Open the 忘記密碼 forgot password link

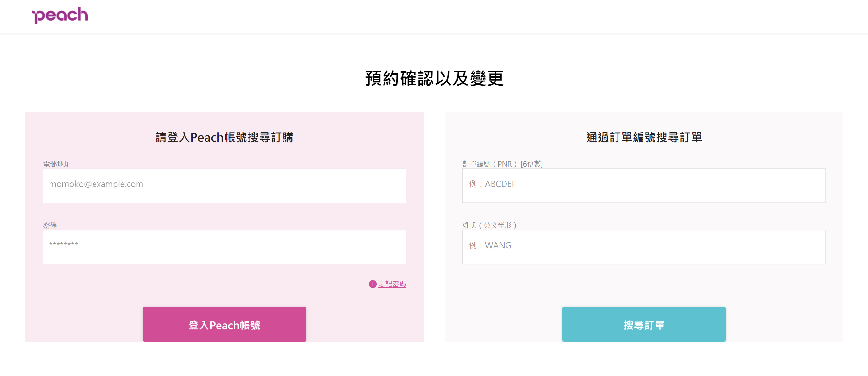392,284
